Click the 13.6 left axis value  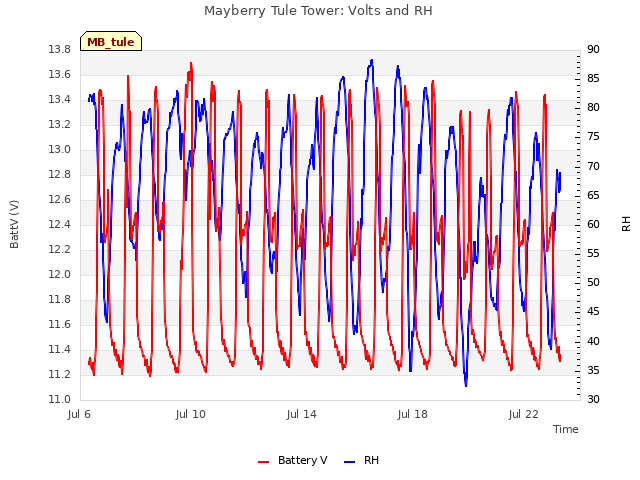pos(60,74)
